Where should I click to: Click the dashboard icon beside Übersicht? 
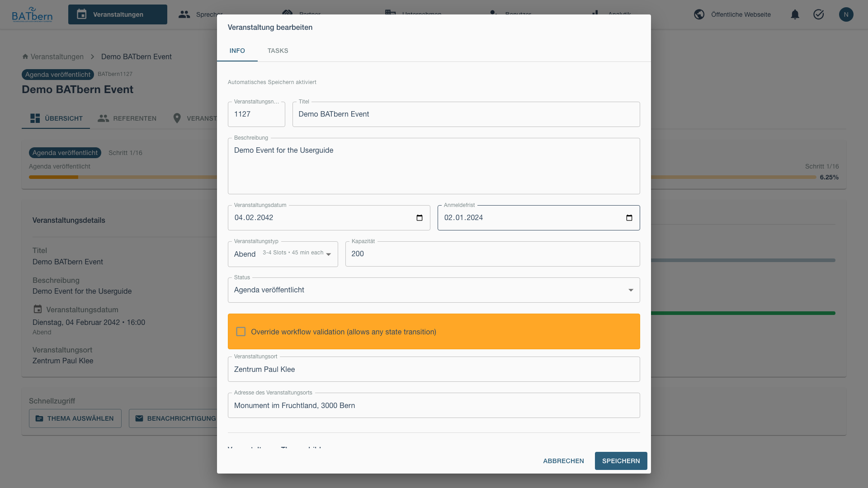(x=35, y=118)
